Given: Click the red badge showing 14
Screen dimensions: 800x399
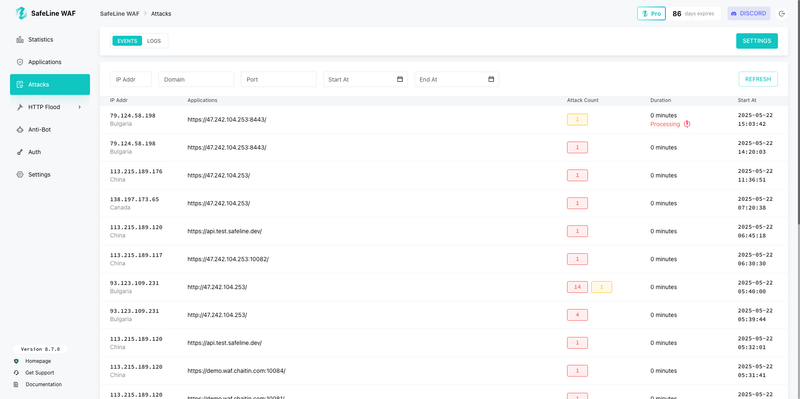Looking at the screenshot, I should click(x=577, y=287).
